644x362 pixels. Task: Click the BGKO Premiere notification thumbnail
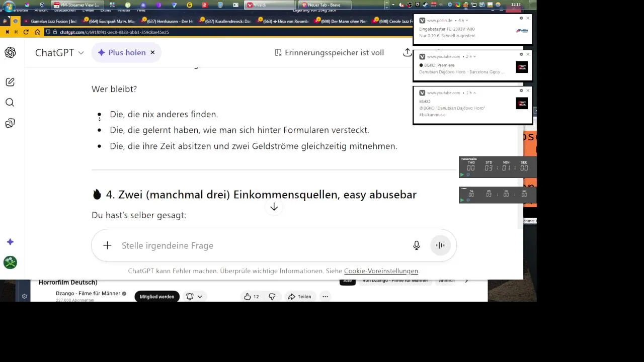[x=522, y=67]
